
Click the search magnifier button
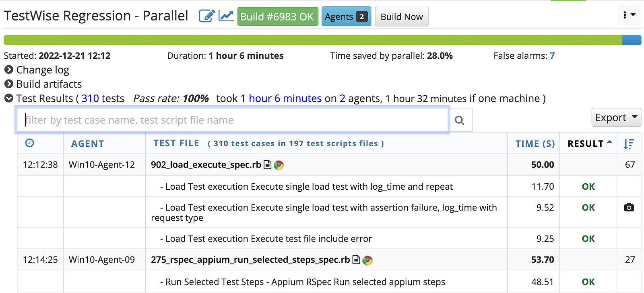tap(460, 120)
